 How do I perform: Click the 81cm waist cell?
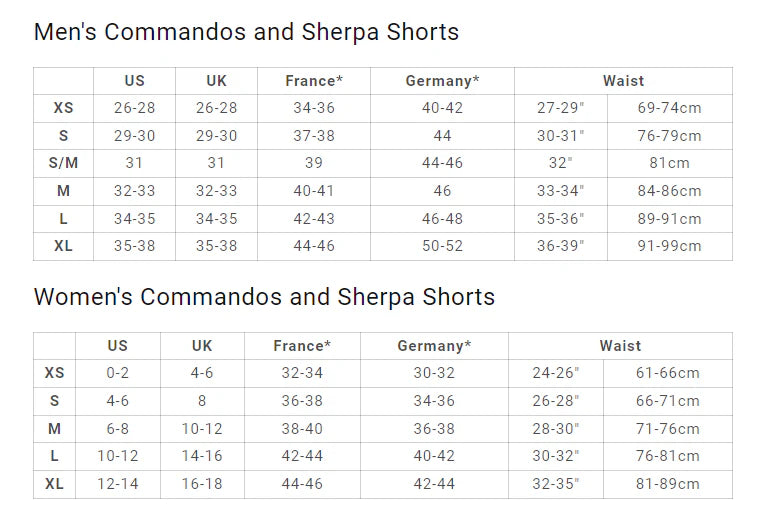click(x=669, y=163)
